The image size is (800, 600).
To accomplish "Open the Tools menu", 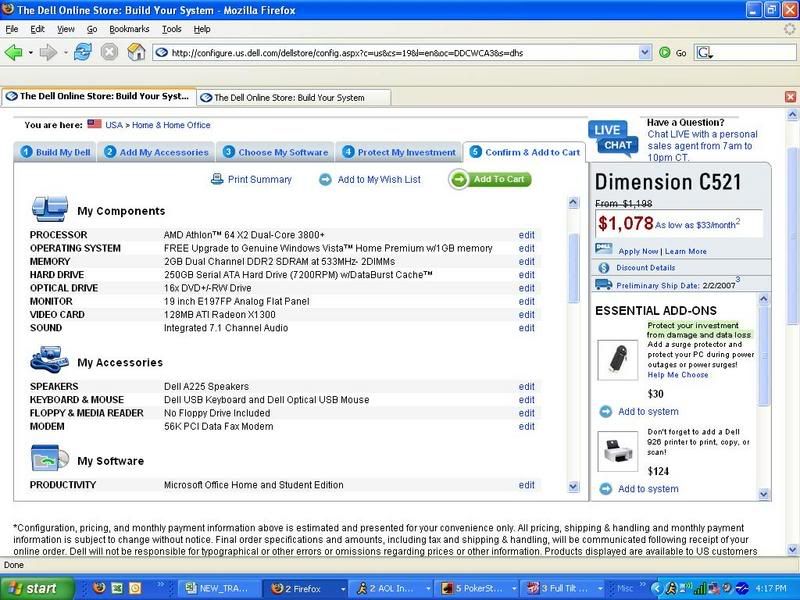I will [171, 29].
